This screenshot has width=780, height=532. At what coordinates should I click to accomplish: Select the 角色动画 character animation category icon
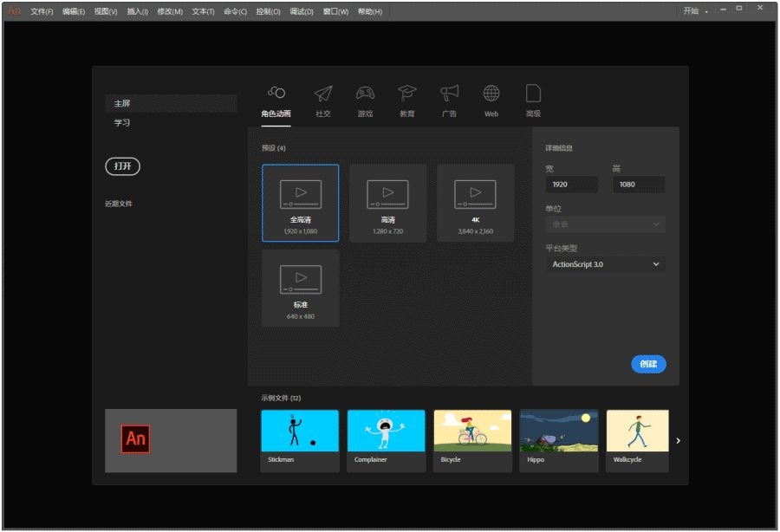(276, 98)
